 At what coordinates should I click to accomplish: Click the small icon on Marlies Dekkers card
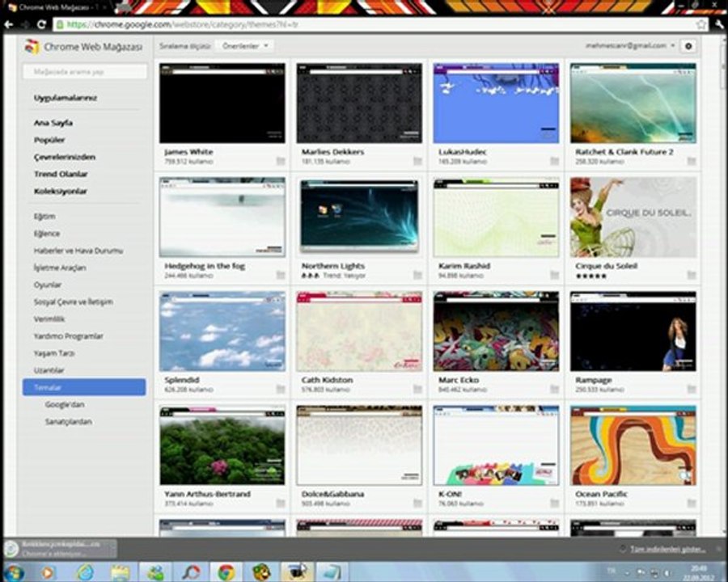click(x=417, y=161)
